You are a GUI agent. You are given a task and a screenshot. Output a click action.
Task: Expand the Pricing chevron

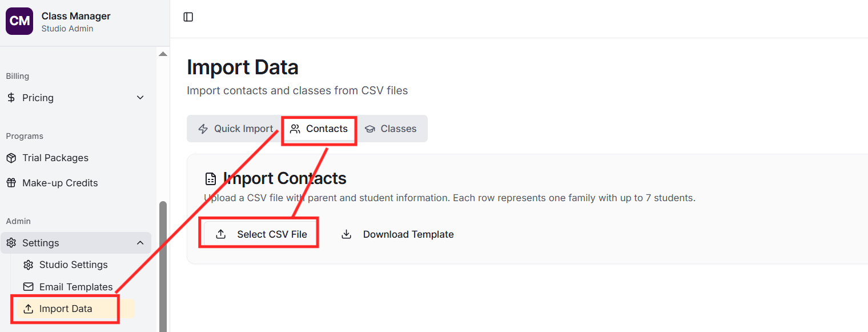tap(140, 98)
